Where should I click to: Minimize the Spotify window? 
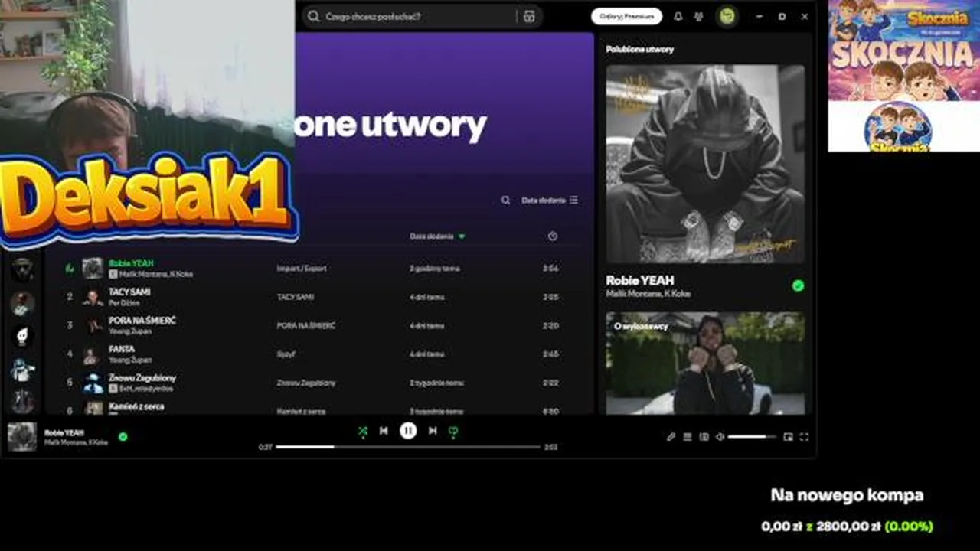[759, 16]
